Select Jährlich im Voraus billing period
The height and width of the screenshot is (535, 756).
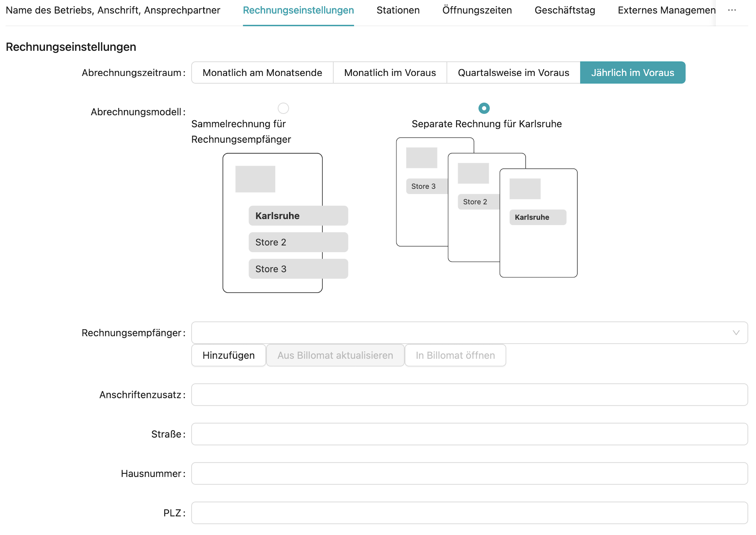pyautogui.click(x=632, y=72)
